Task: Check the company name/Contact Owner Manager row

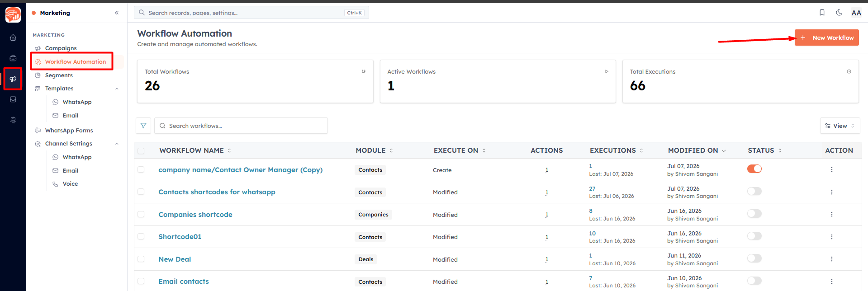Action: tap(141, 169)
